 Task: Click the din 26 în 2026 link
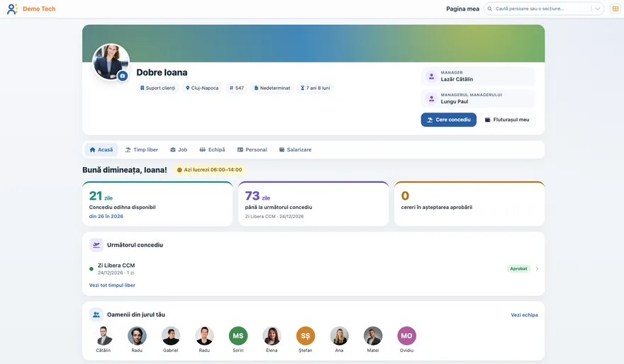tap(106, 217)
